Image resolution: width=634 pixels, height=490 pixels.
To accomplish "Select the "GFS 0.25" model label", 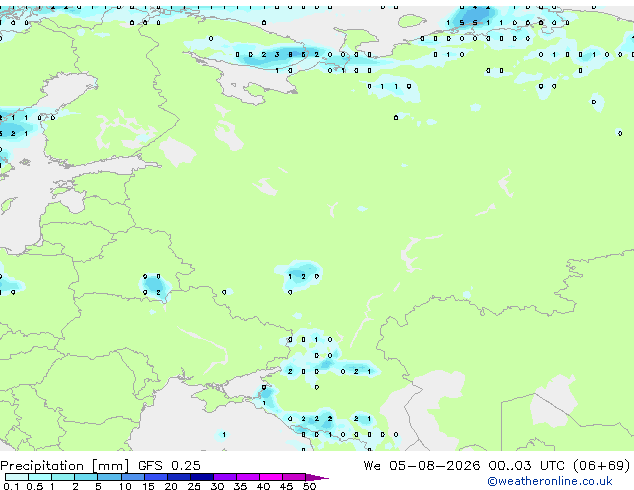I will pos(169,466).
